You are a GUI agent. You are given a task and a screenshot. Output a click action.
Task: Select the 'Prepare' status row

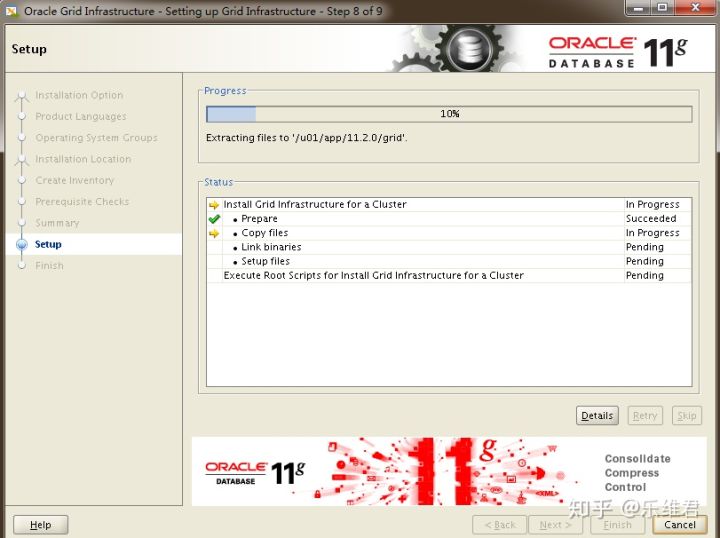[449, 219]
